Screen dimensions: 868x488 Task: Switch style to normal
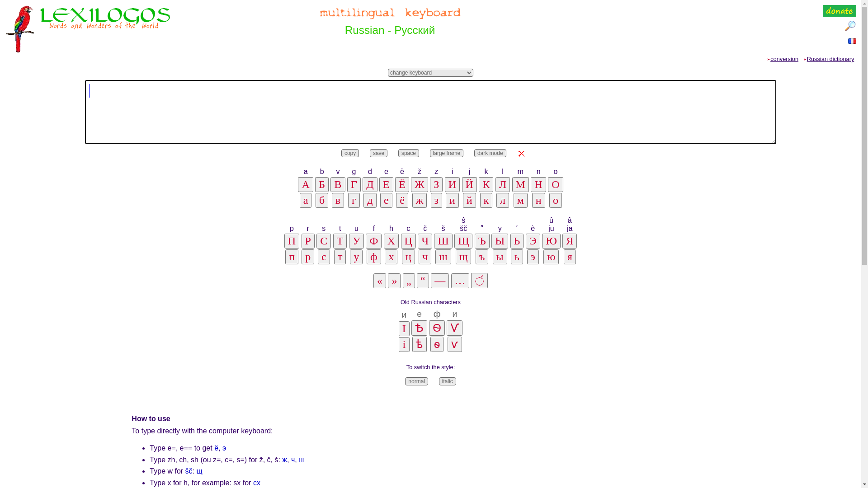[416, 381]
